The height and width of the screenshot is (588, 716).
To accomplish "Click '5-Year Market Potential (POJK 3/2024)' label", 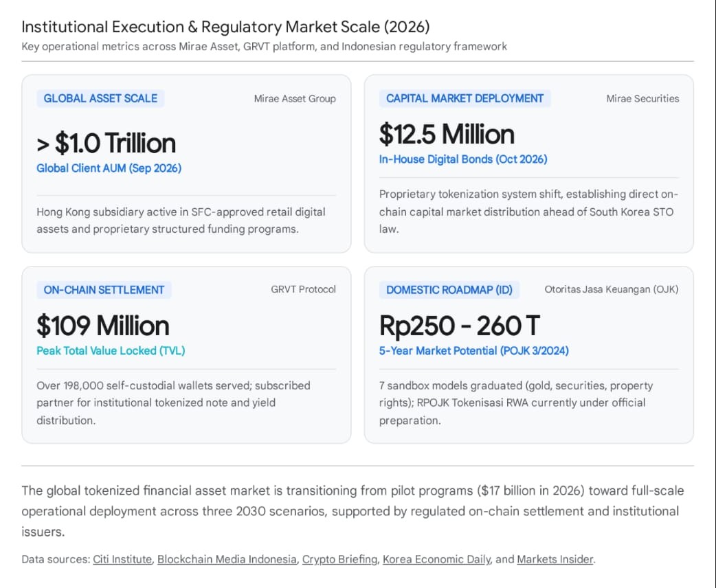I will point(474,350).
